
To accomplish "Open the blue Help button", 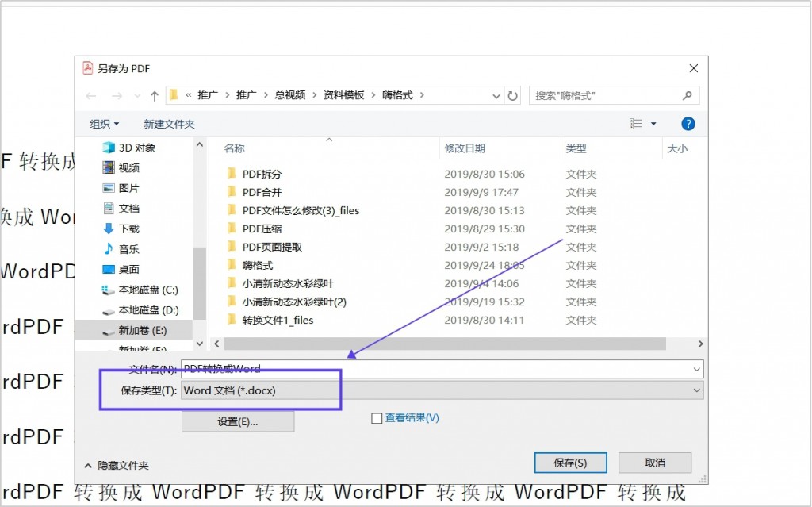I will click(x=688, y=124).
